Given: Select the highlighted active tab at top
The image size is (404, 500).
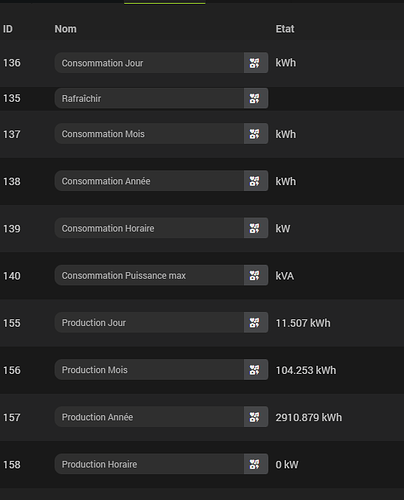Looking at the screenshot, I should [165, 2].
